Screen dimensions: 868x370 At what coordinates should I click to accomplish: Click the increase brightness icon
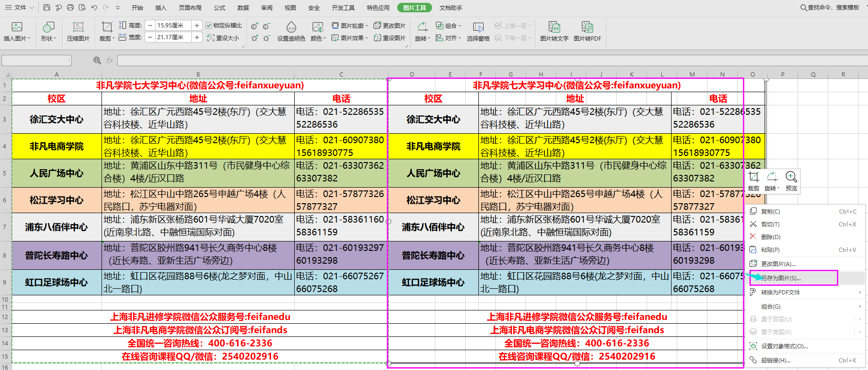pyautogui.click(x=255, y=38)
